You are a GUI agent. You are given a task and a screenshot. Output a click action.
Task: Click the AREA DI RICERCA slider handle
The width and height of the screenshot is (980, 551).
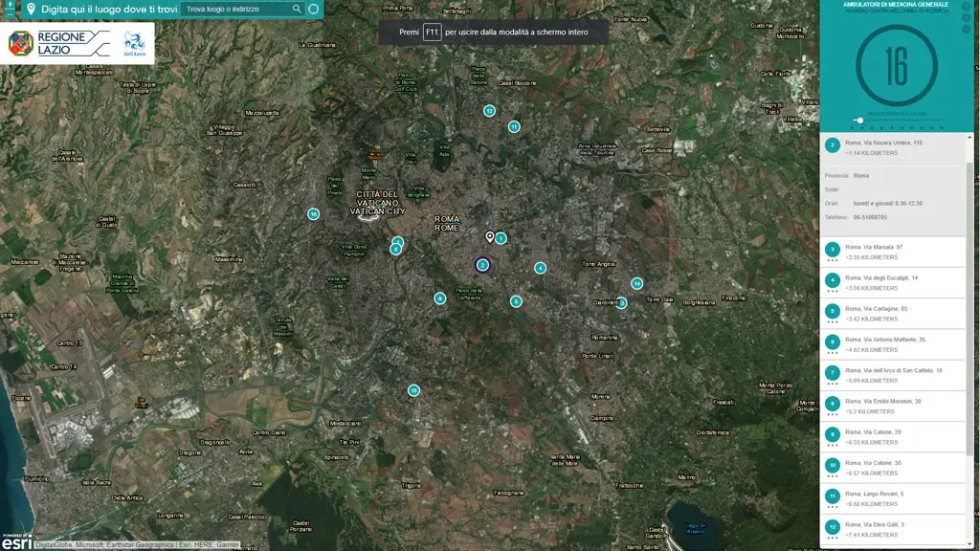tap(860, 121)
